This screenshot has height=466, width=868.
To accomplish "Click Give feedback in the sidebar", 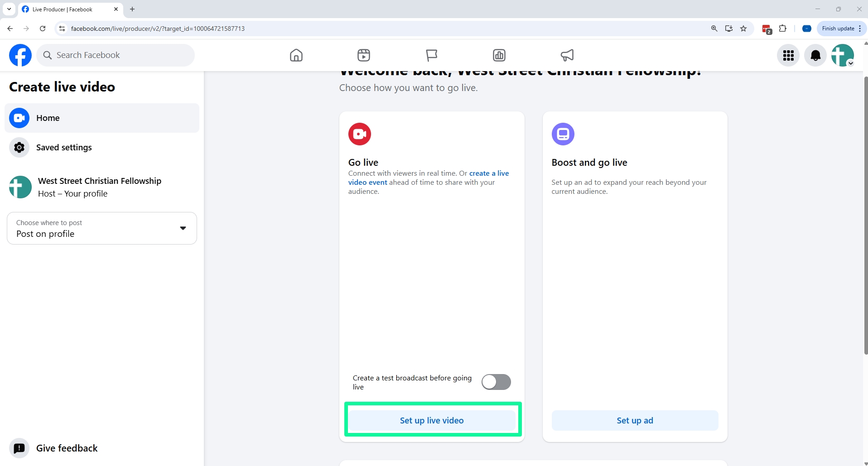I will click(x=102, y=448).
